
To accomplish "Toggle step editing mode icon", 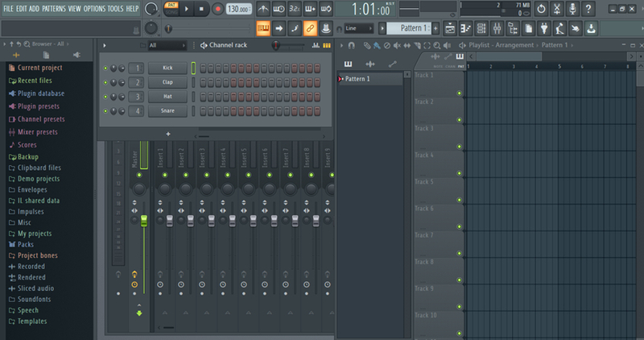I will pyautogui.click(x=295, y=28).
